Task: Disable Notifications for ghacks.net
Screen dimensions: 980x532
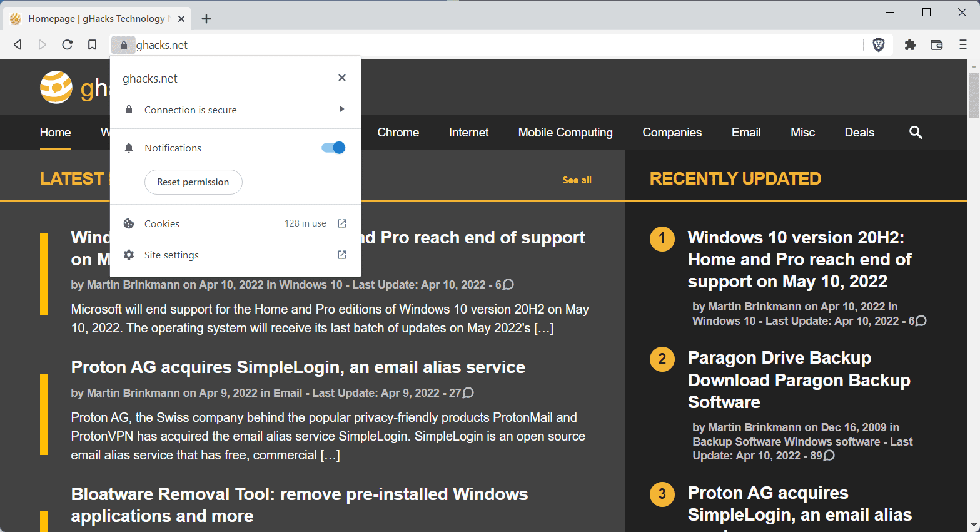Action: (x=332, y=147)
